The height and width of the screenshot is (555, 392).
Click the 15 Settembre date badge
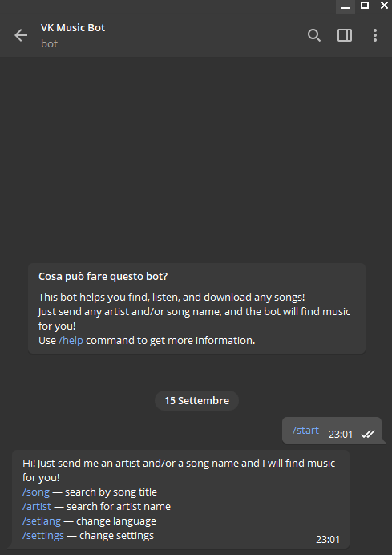pyautogui.click(x=196, y=401)
